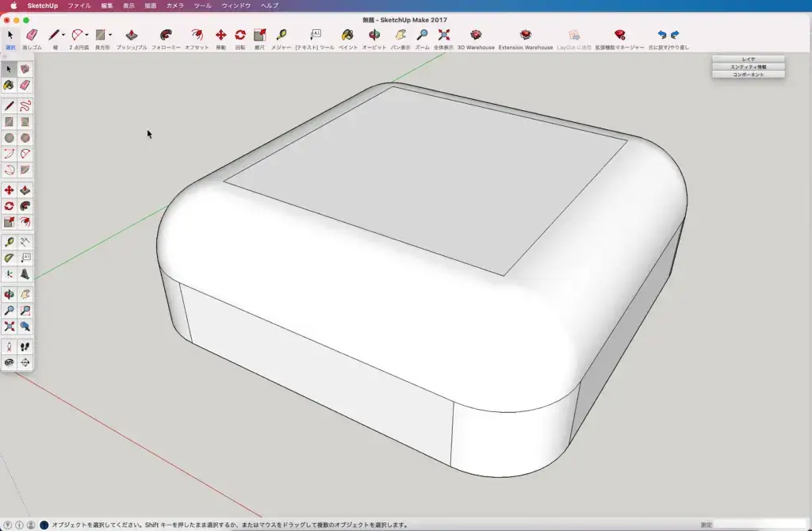Select Section Plane tool in left palette

[x=25, y=362]
